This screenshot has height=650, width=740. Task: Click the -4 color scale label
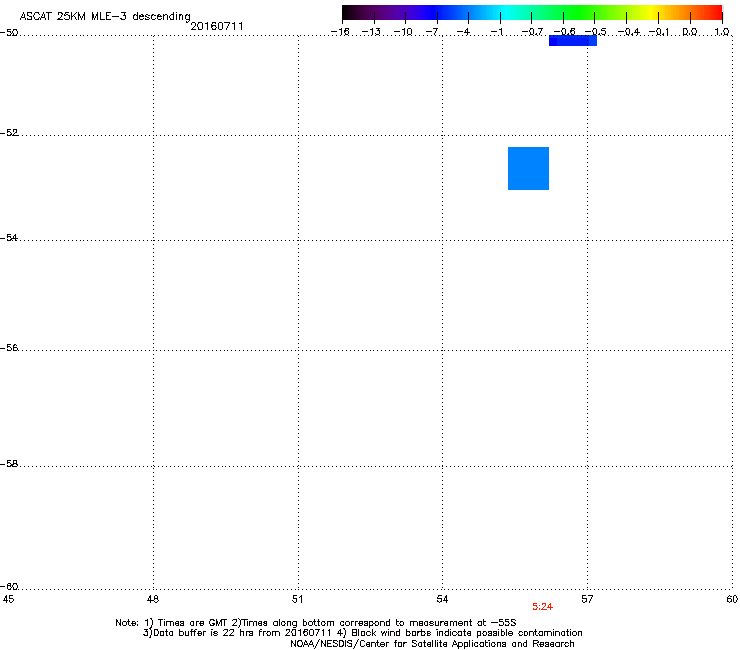[463, 32]
